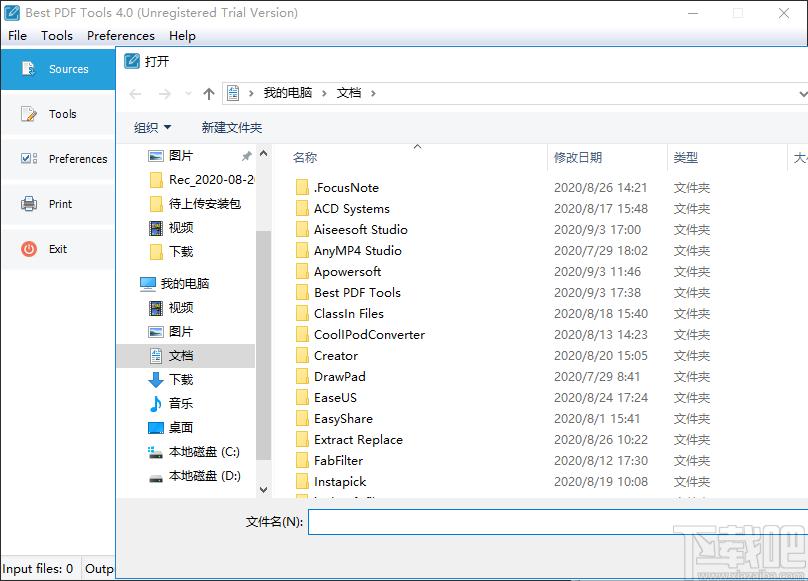Select the FabFilter folder name
Screen dimensions: 808x581
point(339,461)
